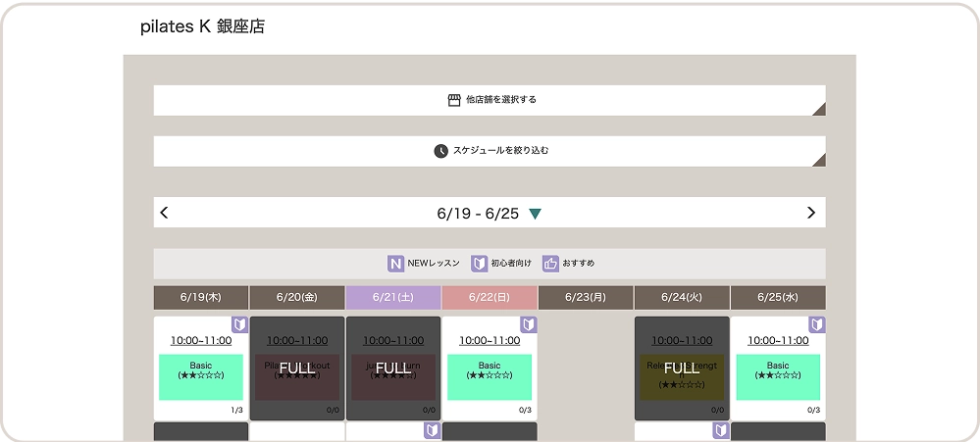This screenshot has width=980, height=442.
Task: Click the NEWレッスン legend label
Action: [x=434, y=264]
